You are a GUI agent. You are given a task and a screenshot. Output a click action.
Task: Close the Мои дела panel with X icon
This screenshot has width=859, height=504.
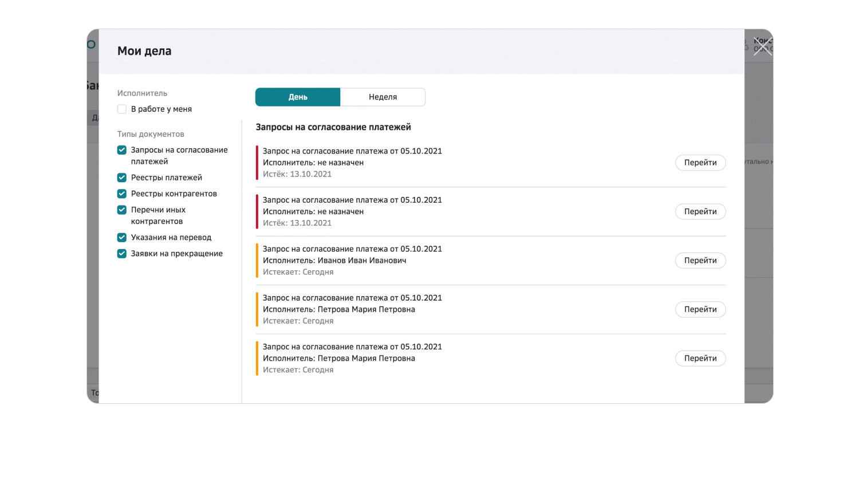click(x=763, y=46)
